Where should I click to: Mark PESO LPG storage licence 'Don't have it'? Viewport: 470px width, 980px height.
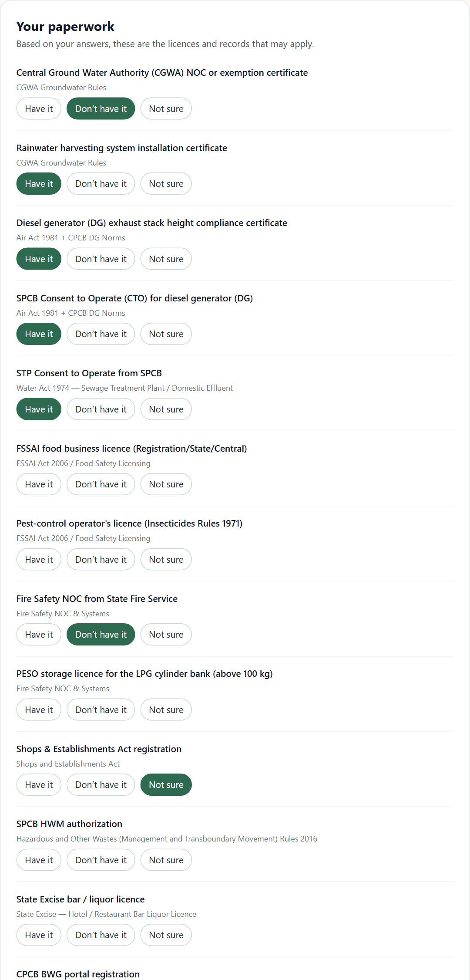[x=101, y=710]
